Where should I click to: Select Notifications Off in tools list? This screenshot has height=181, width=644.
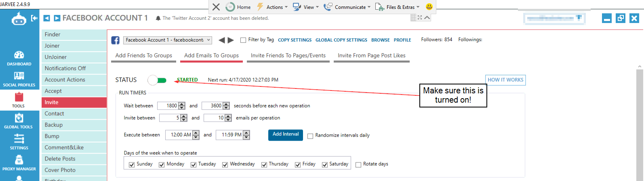pyautogui.click(x=74, y=69)
